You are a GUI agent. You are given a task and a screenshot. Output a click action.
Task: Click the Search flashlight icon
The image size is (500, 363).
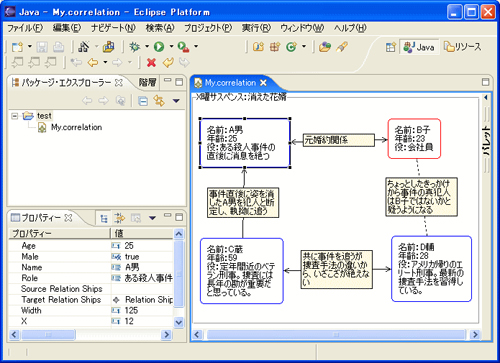tap(342, 47)
